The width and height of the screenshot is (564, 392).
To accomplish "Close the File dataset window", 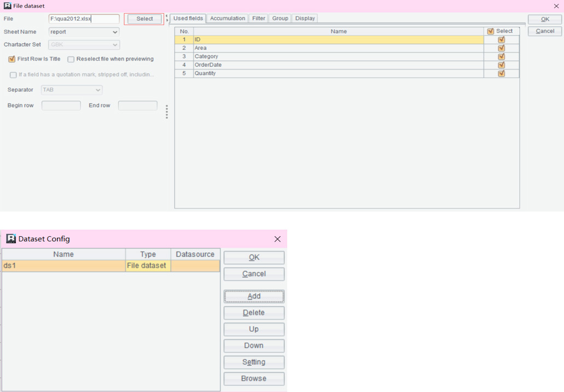I will 556,6.
